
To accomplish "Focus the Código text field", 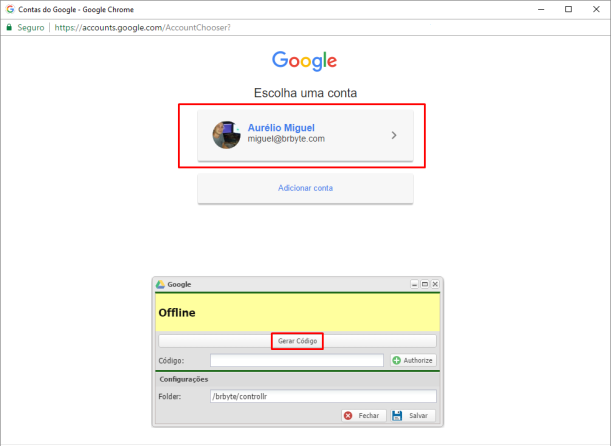I will [297, 360].
